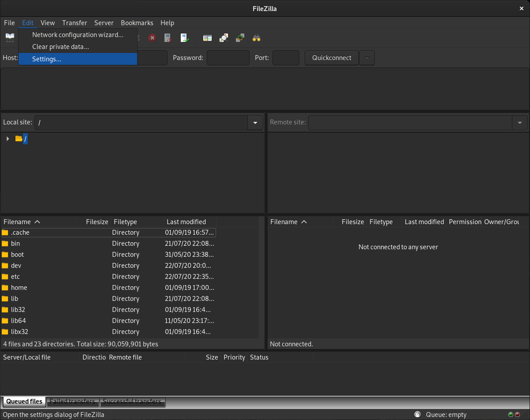Viewport: 530px width, 420px height.
Task: Click the etc folder icon
Action: point(5,277)
